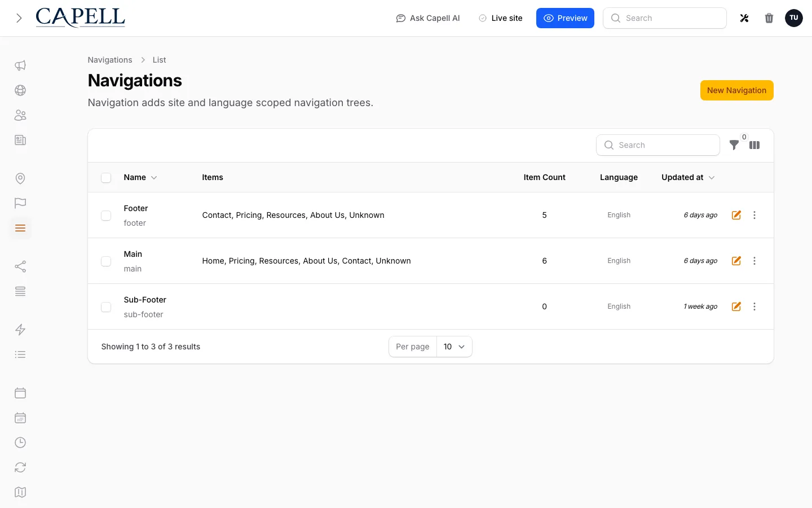Edit the Footer navigation via pencil icon
Viewport: 812px width, 508px height.
736,215
